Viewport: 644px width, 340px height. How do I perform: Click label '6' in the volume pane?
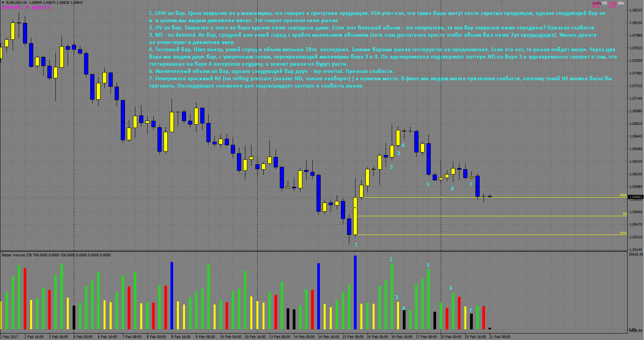coord(451,288)
